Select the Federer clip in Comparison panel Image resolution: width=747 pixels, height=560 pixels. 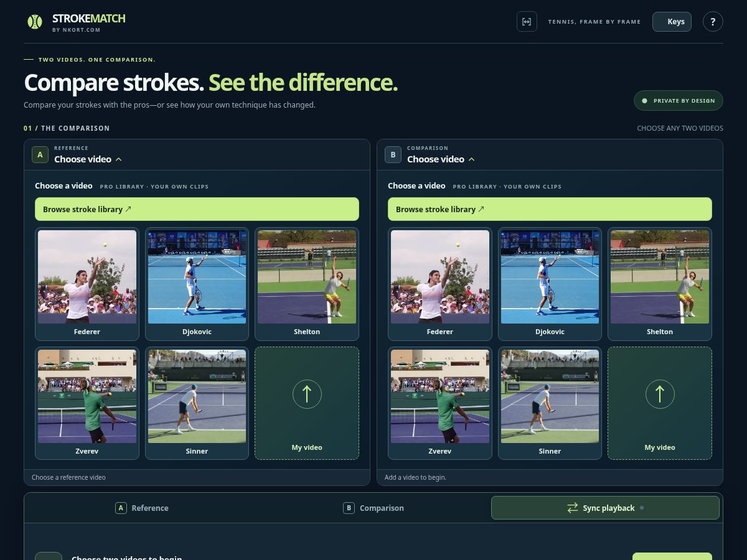coord(440,284)
